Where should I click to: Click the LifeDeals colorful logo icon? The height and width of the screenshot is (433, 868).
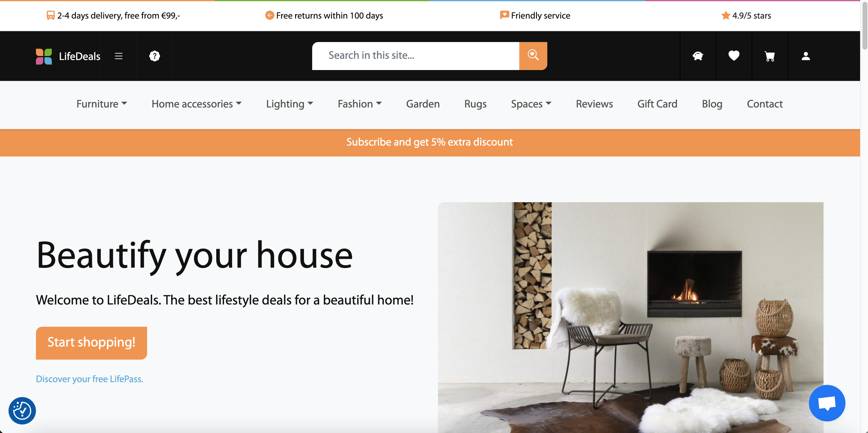click(44, 56)
